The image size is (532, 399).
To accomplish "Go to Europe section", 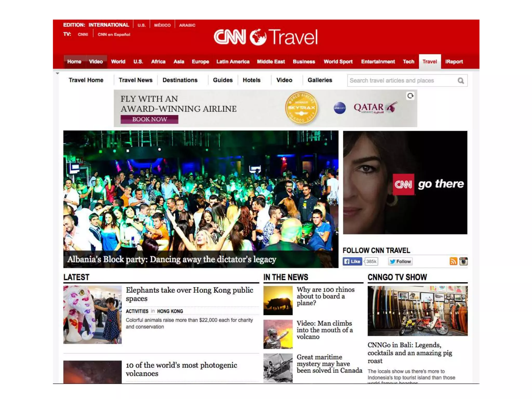I will 200,62.
